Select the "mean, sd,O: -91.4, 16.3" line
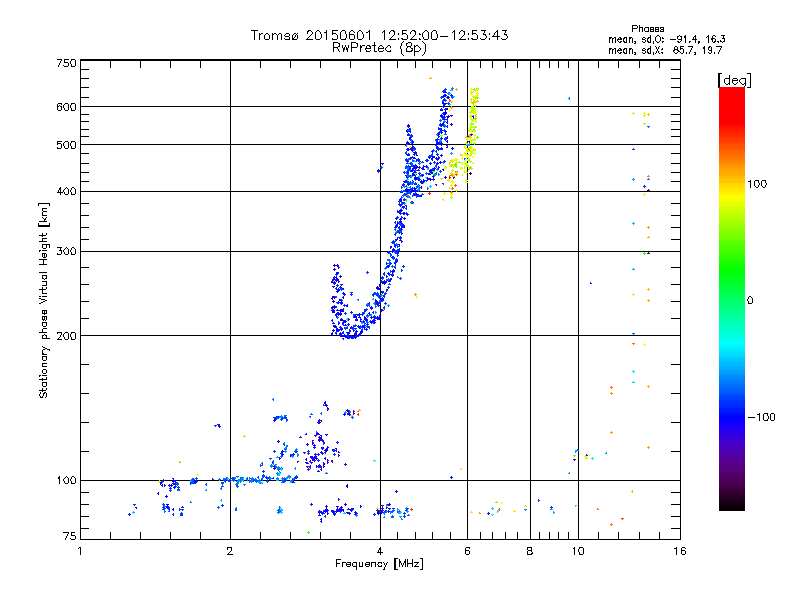 (666, 39)
